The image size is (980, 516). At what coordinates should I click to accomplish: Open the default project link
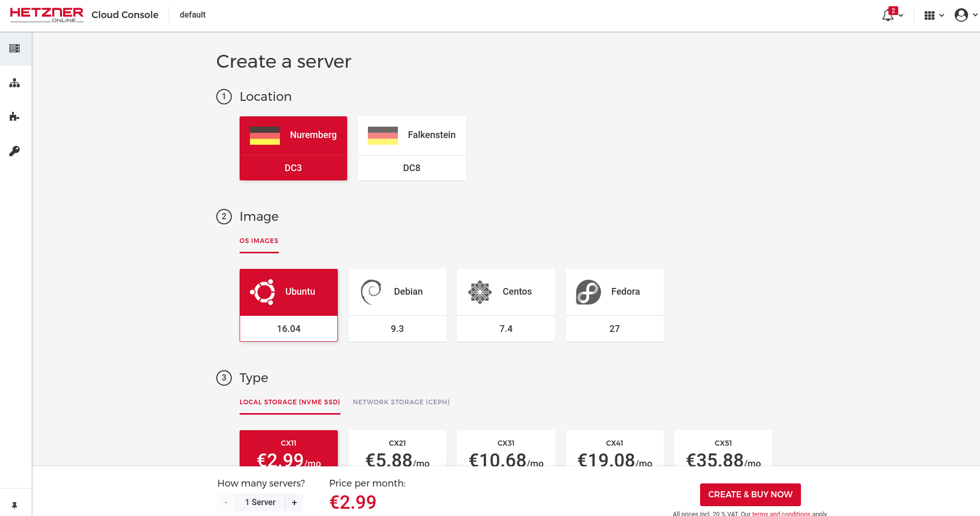tap(192, 15)
